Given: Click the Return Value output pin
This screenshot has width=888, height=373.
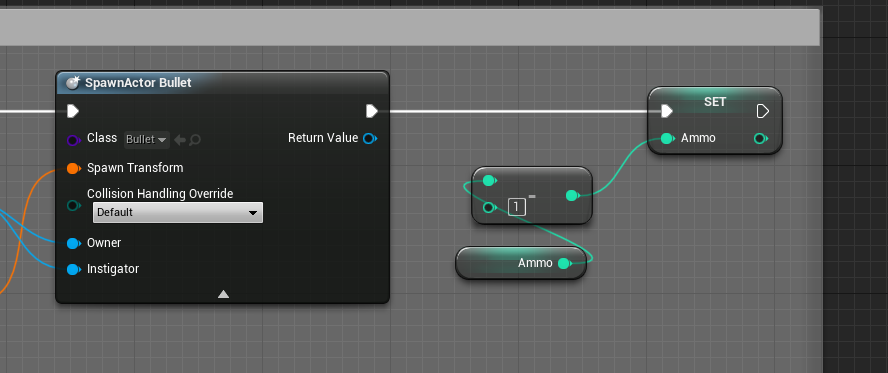Looking at the screenshot, I should [370, 138].
